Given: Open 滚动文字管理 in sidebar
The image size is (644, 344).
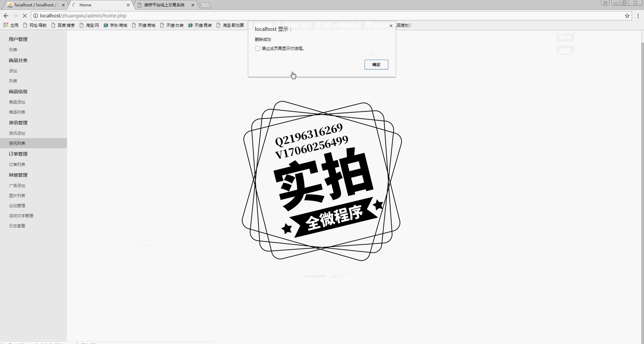Looking at the screenshot, I should coord(21,216).
